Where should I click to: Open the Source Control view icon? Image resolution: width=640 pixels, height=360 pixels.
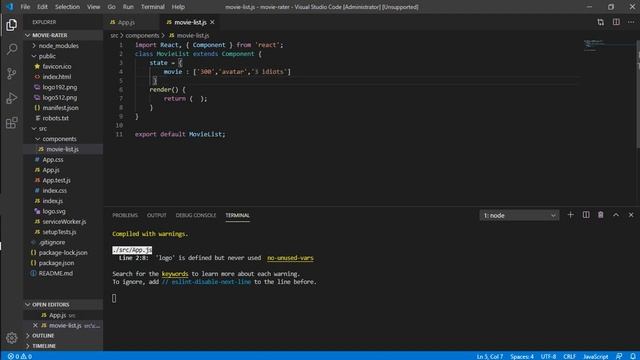(11, 73)
